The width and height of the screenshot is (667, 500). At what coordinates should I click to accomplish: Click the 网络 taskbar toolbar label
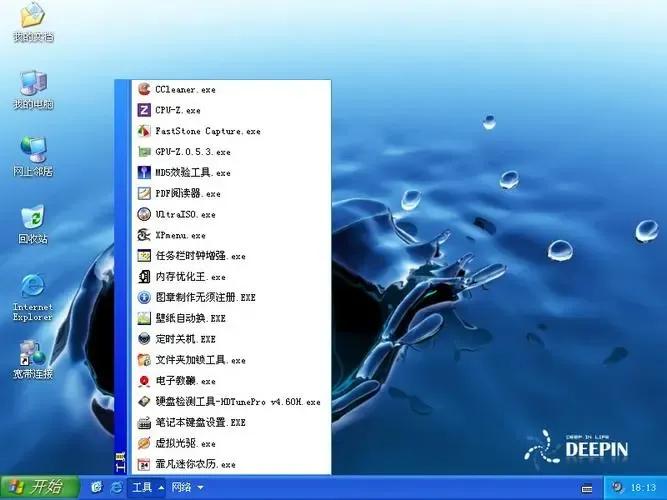tap(181, 487)
